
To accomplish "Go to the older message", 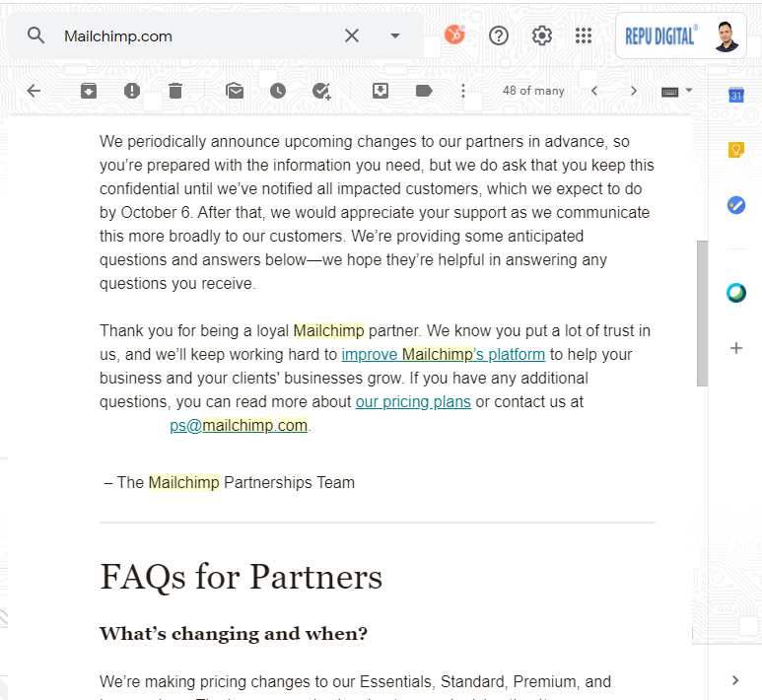I will tap(633, 91).
